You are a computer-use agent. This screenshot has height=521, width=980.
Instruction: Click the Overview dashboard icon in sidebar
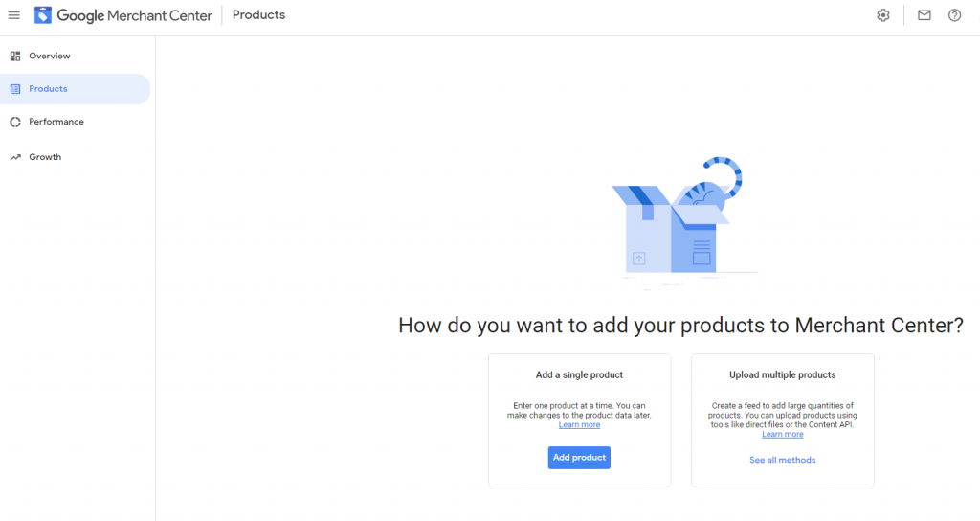(15, 56)
